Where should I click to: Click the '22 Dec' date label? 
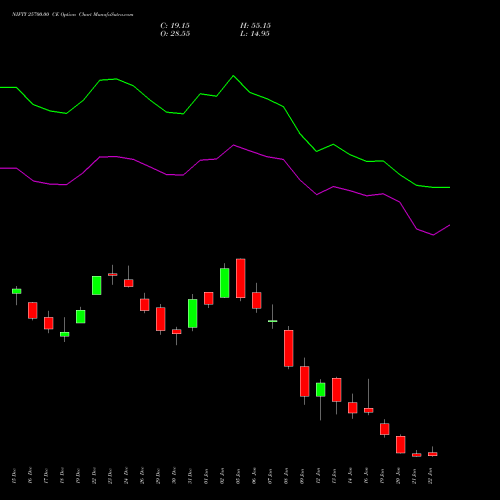click(94, 476)
